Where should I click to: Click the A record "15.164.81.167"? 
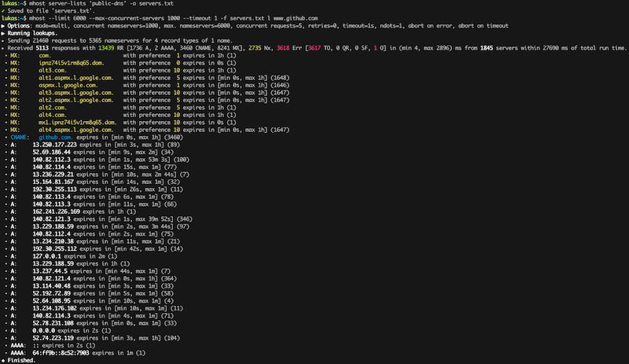pyautogui.click(x=53, y=182)
